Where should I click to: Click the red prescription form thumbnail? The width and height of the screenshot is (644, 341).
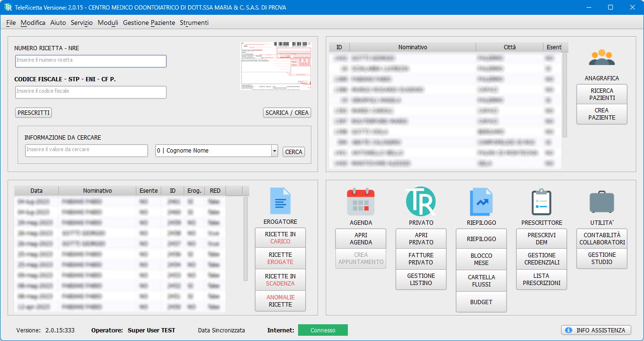(275, 66)
